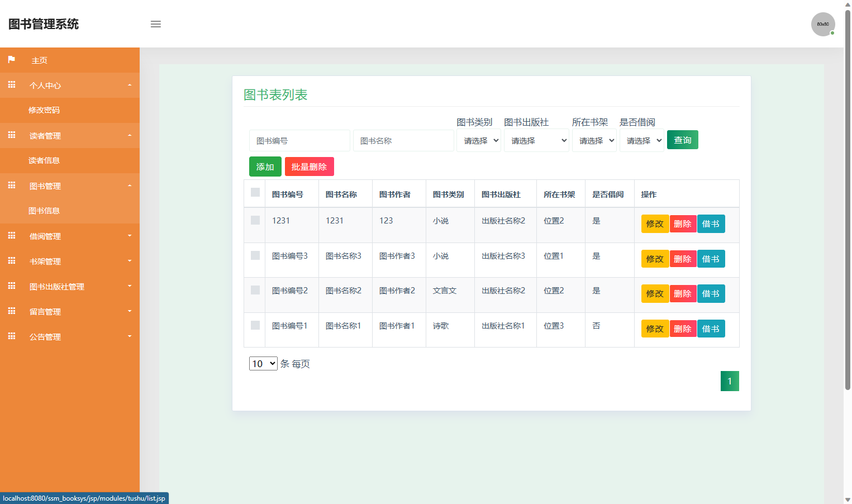852x504 pixels.
Task: Click the 添加 button
Action: click(265, 166)
